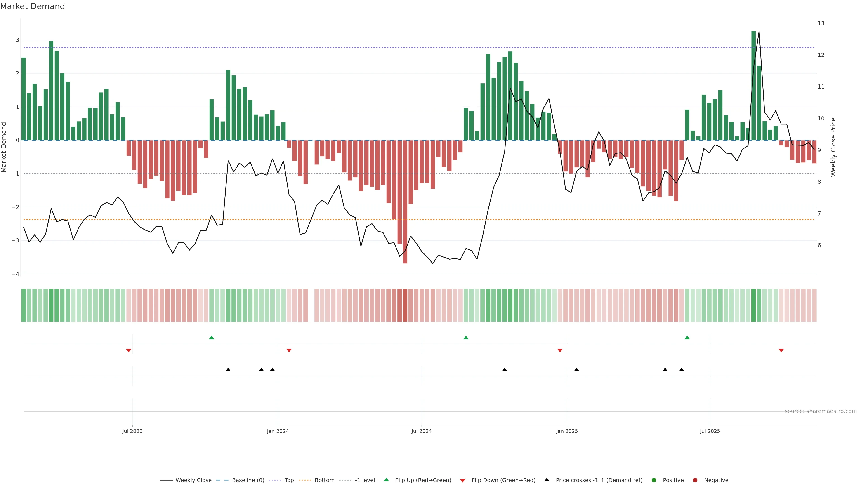Click the source sharemaestro.com text

pos(821,411)
